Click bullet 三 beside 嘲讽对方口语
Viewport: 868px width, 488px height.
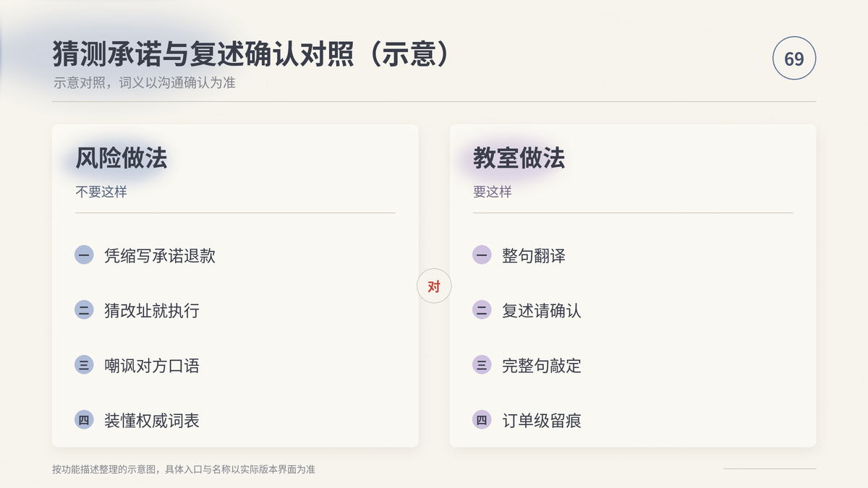(84, 365)
